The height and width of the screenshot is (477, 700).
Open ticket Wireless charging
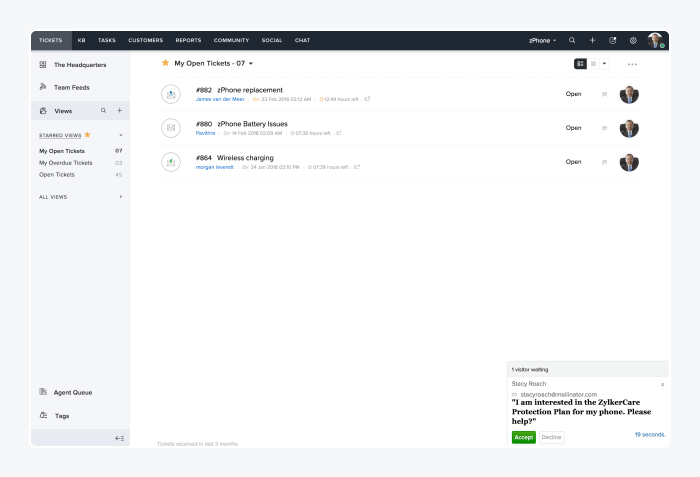pyautogui.click(x=245, y=158)
